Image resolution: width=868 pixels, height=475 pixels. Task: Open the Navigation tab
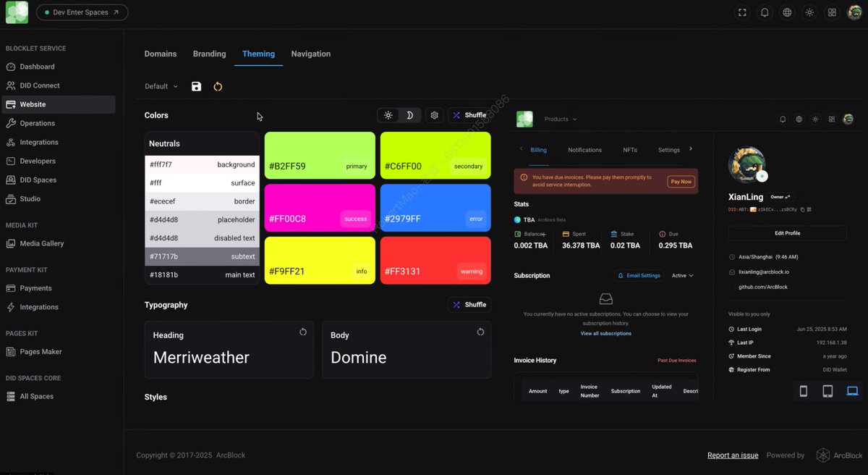coord(311,54)
